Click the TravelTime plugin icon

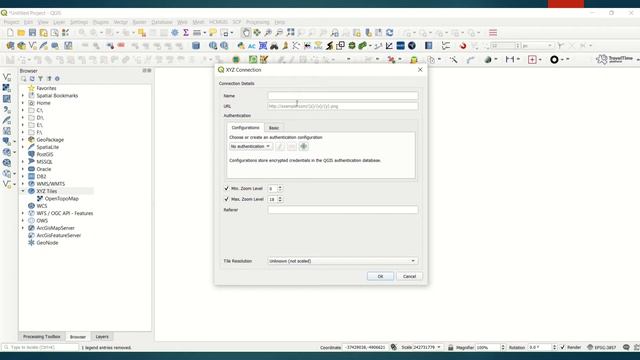click(614, 60)
